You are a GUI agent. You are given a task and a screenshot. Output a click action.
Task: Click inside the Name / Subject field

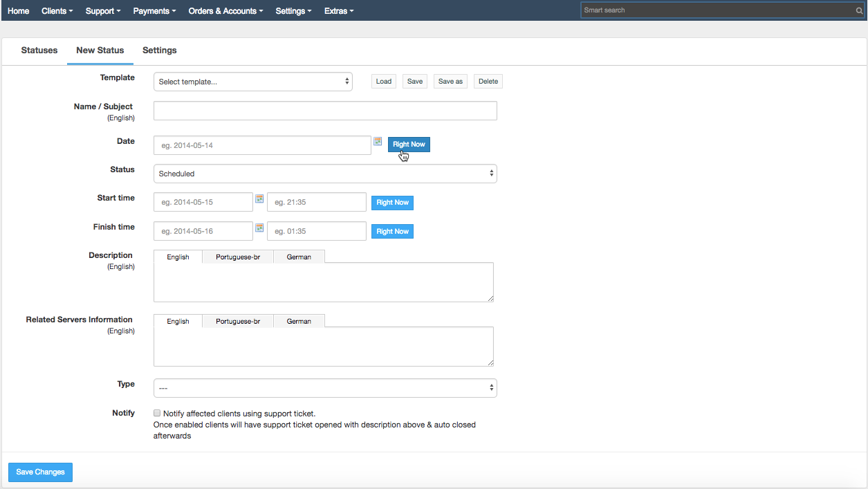click(325, 110)
